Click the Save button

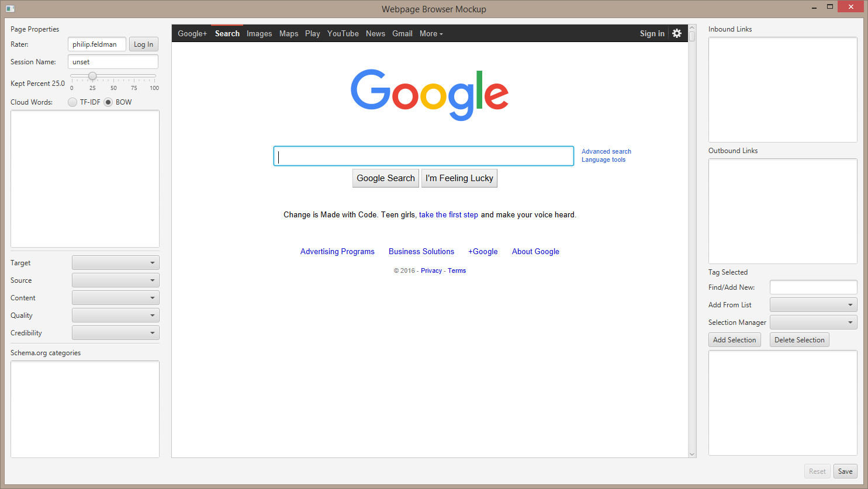845,471
